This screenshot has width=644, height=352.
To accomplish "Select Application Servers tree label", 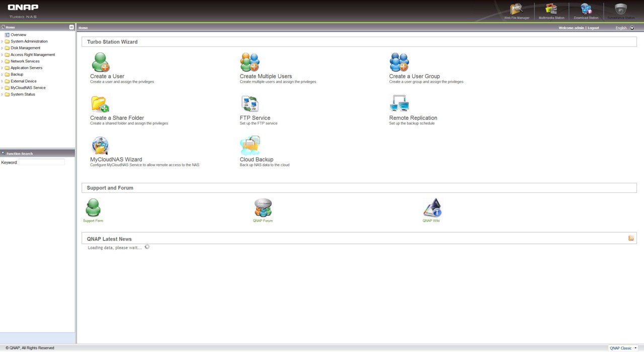I will [27, 67].
